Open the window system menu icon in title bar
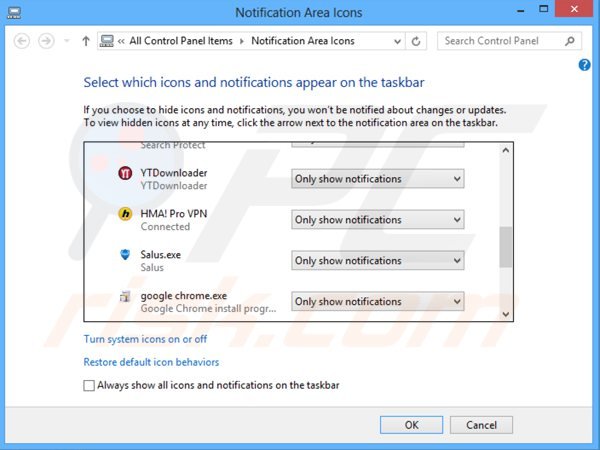This screenshot has width=600, height=450. coord(14,12)
